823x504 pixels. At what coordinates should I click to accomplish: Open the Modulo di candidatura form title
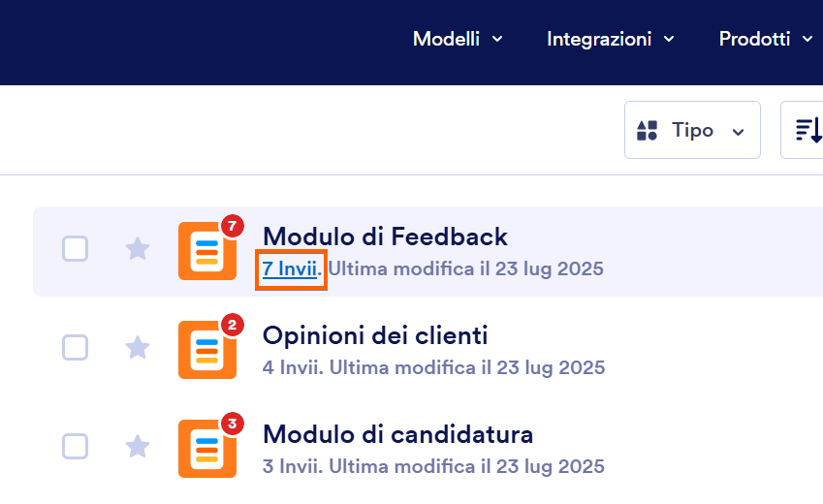(397, 434)
